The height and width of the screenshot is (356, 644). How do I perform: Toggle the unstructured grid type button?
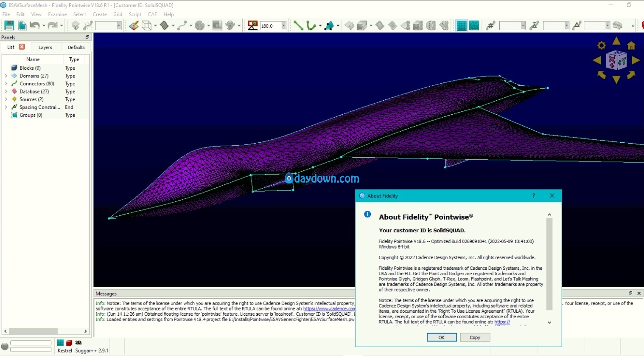(474, 25)
